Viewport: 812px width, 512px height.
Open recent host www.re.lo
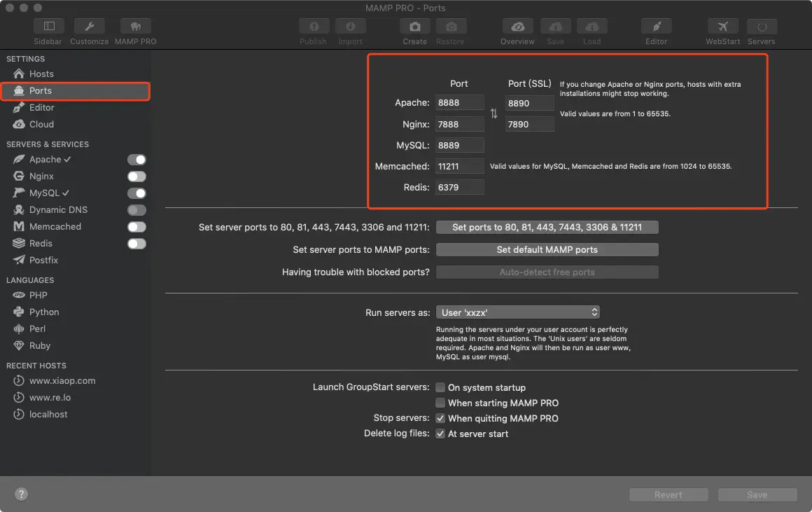pos(50,397)
